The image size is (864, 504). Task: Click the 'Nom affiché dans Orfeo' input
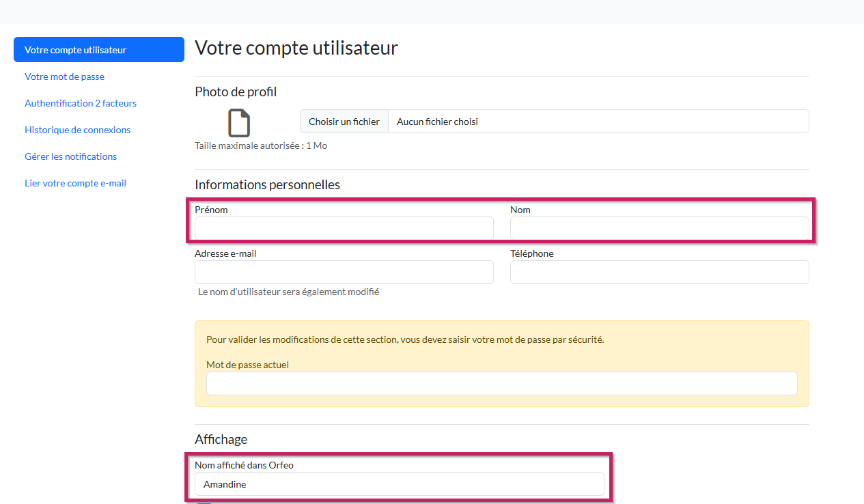pyautogui.click(x=399, y=484)
